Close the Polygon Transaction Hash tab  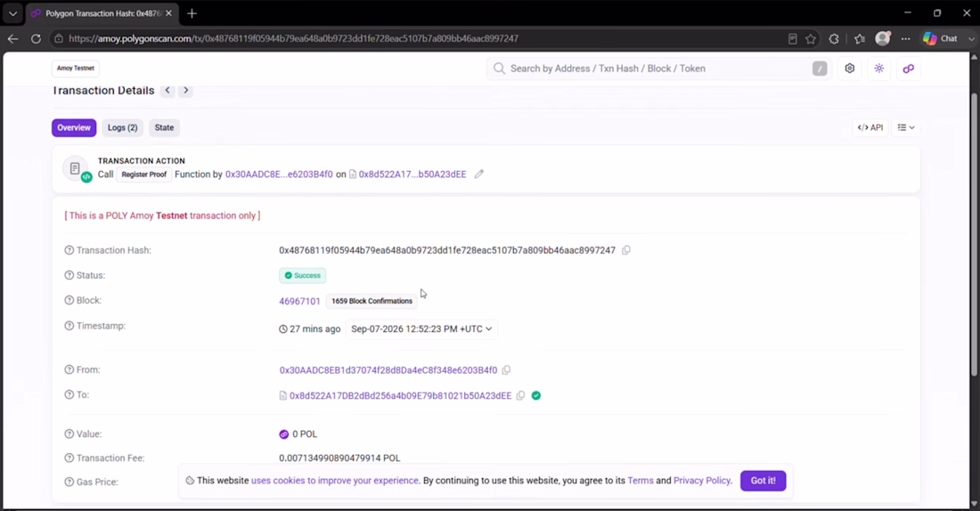[168, 13]
